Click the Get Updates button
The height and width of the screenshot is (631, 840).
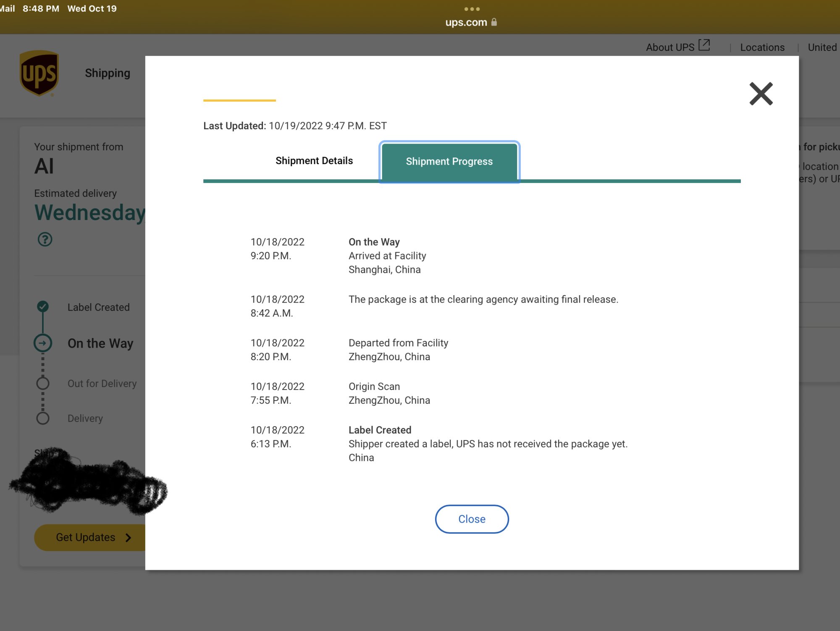tap(86, 537)
